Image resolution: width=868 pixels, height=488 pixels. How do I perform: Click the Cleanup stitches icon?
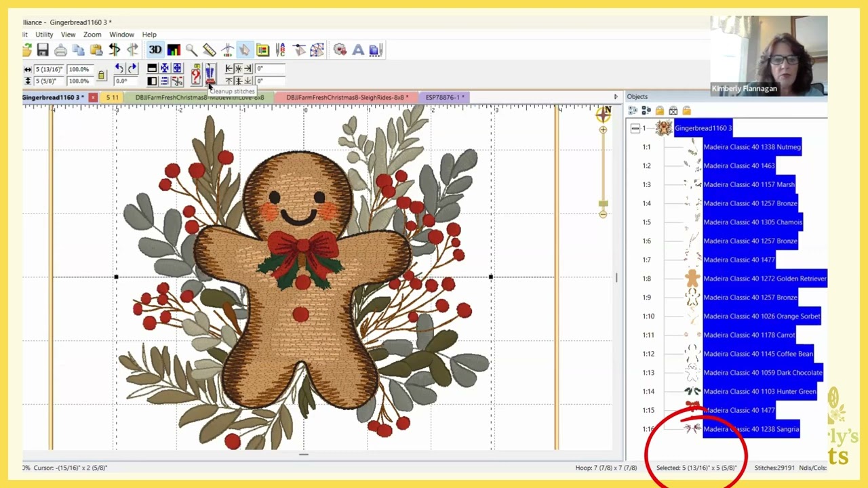click(x=210, y=75)
